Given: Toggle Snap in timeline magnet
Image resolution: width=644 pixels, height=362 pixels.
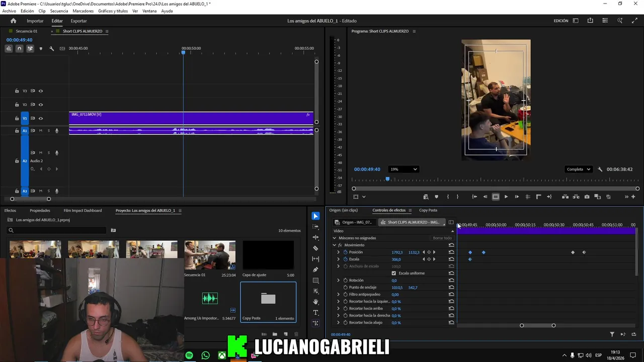Looking at the screenshot, I should pyautogui.click(x=19, y=49).
